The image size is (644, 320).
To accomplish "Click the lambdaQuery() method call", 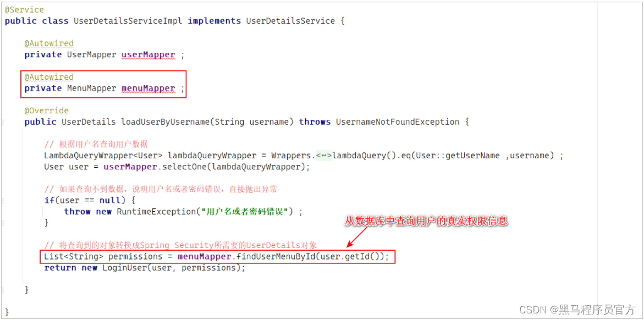I will pyautogui.click(x=359, y=156).
